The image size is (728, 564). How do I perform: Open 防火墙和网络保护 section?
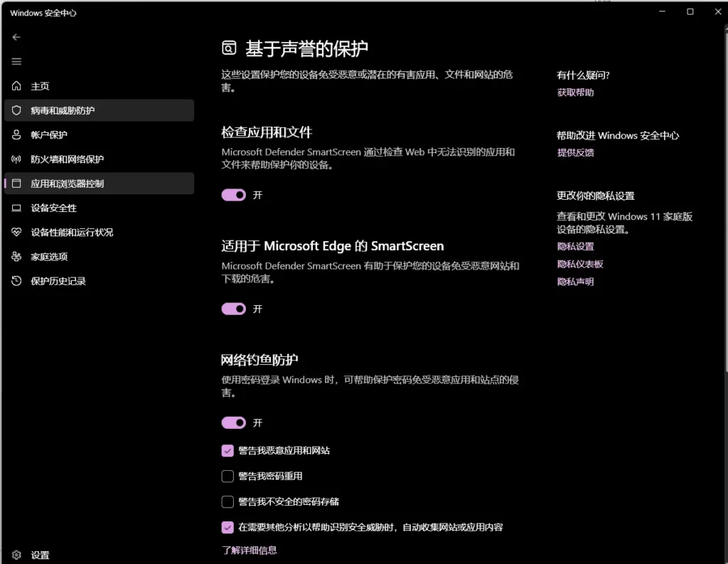tap(99, 159)
